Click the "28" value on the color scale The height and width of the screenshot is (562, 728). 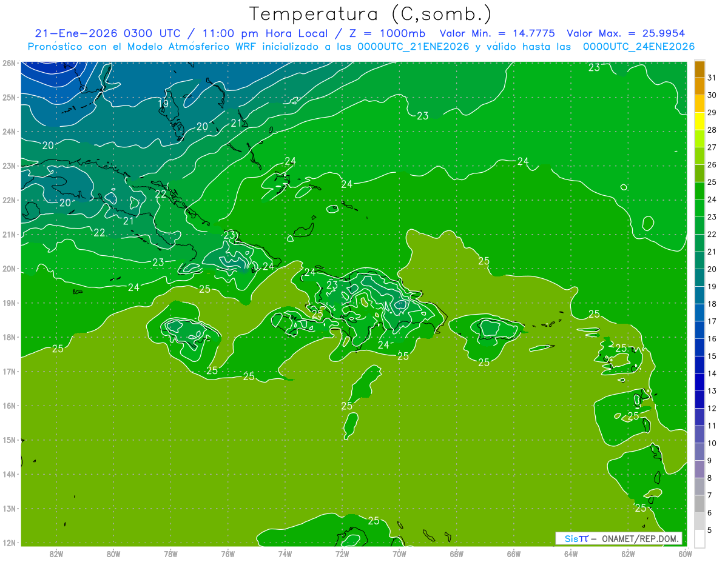(712, 130)
